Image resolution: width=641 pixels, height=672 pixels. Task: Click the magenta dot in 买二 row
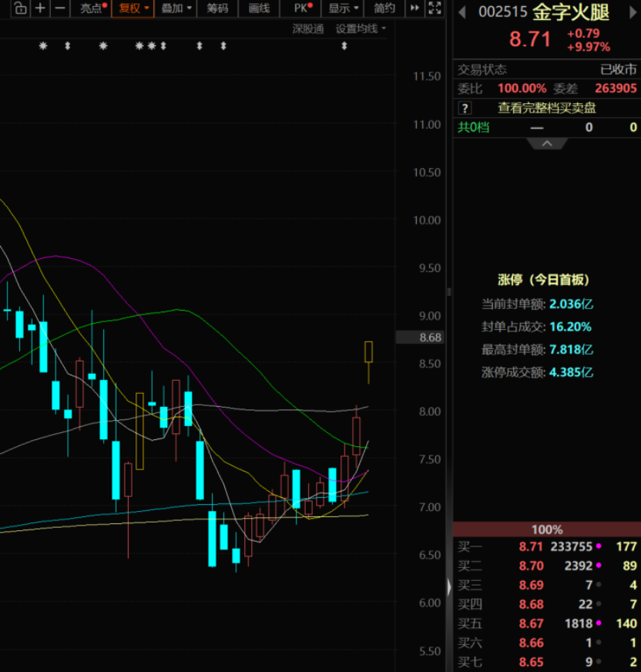tap(599, 566)
